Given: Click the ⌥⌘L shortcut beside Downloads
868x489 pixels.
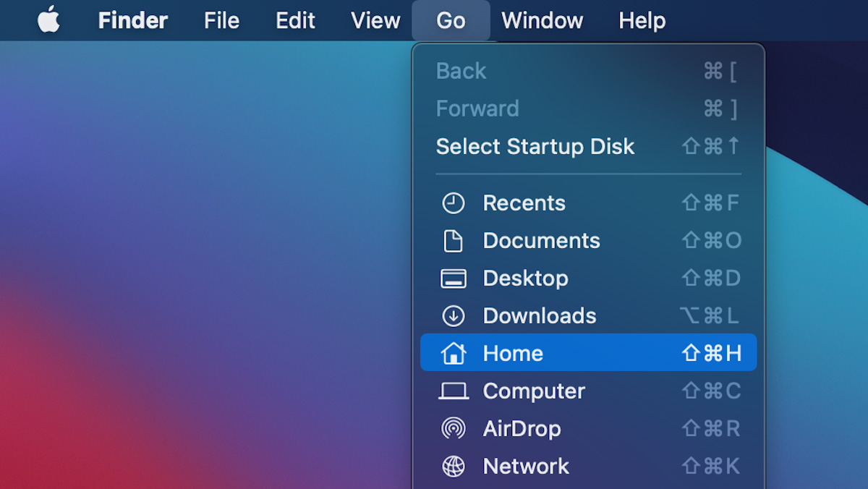Looking at the screenshot, I should (710, 316).
